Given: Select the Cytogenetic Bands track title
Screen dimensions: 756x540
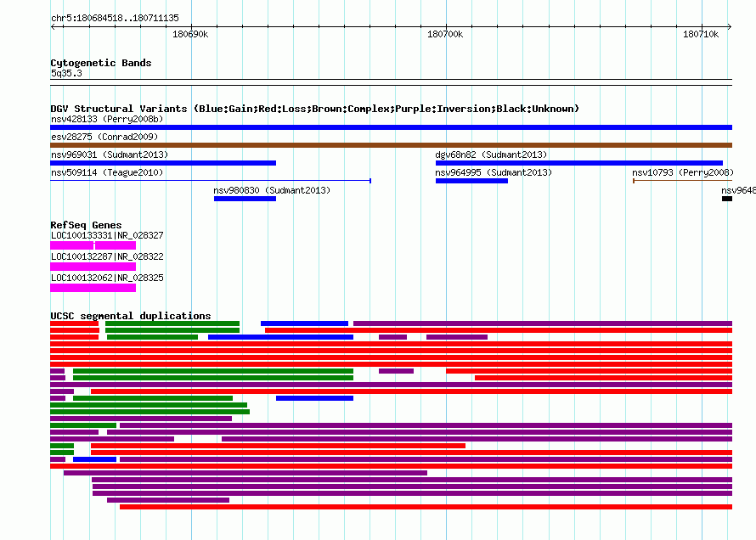Looking at the screenshot, I should 101,63.
